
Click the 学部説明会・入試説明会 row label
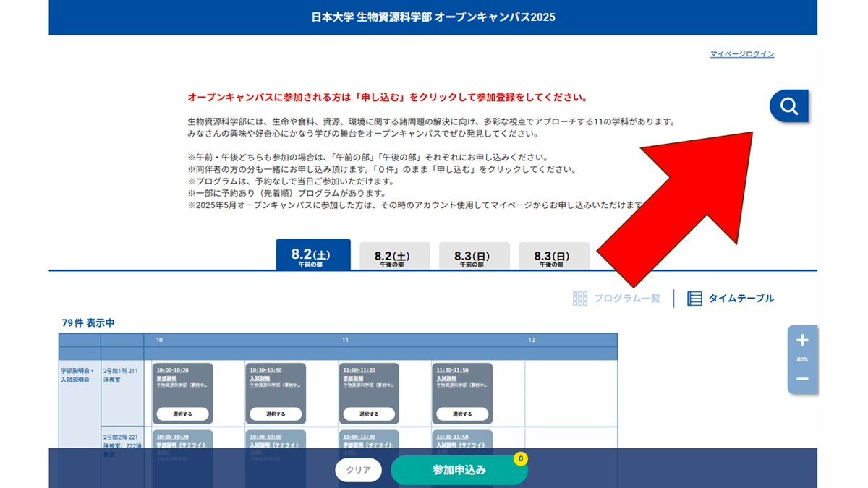77,375
